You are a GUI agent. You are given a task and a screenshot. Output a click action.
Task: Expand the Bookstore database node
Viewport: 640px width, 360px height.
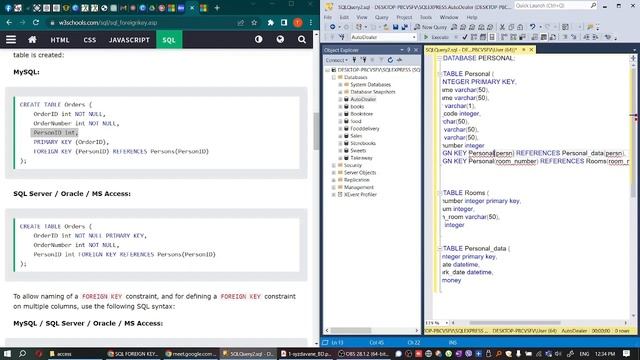click(340, 114)
